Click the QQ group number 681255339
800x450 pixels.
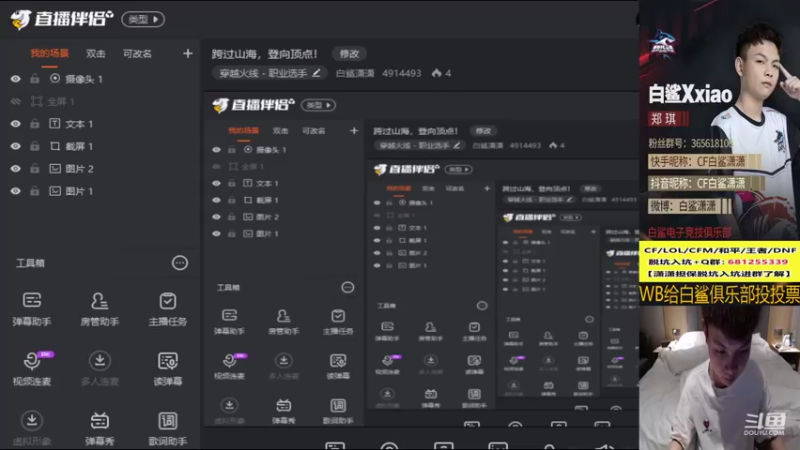(758, 262)
